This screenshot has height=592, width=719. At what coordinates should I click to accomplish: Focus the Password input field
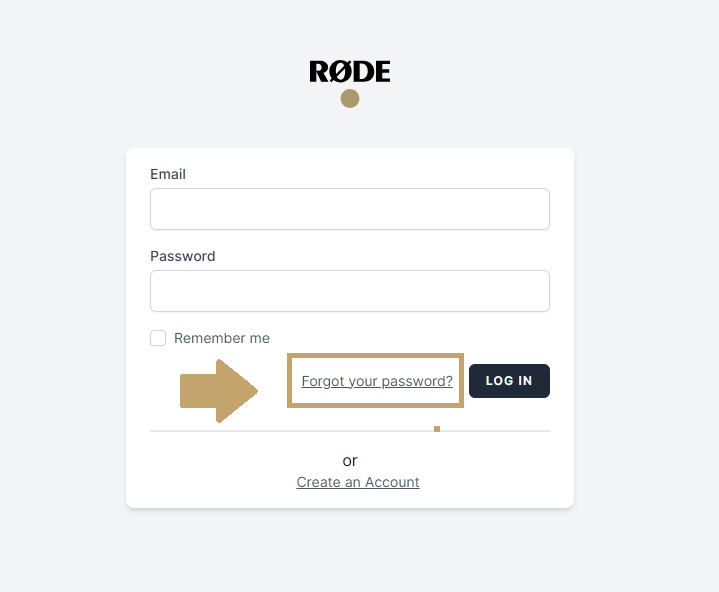click(x=350, y=291)
